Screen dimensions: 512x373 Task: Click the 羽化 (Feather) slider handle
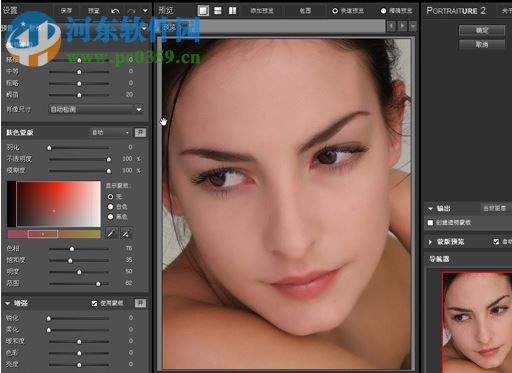(49, 148)
